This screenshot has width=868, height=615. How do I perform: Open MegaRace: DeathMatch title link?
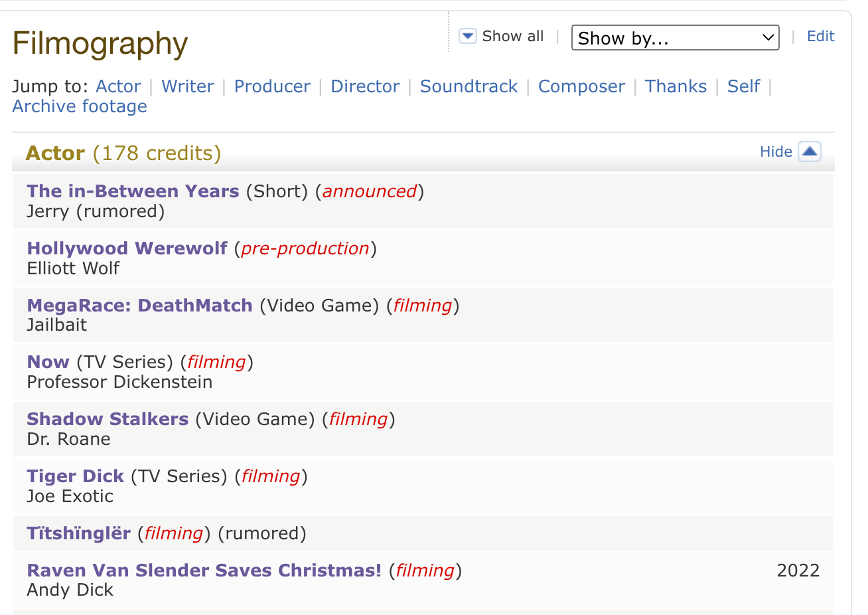tap(139, 306)
